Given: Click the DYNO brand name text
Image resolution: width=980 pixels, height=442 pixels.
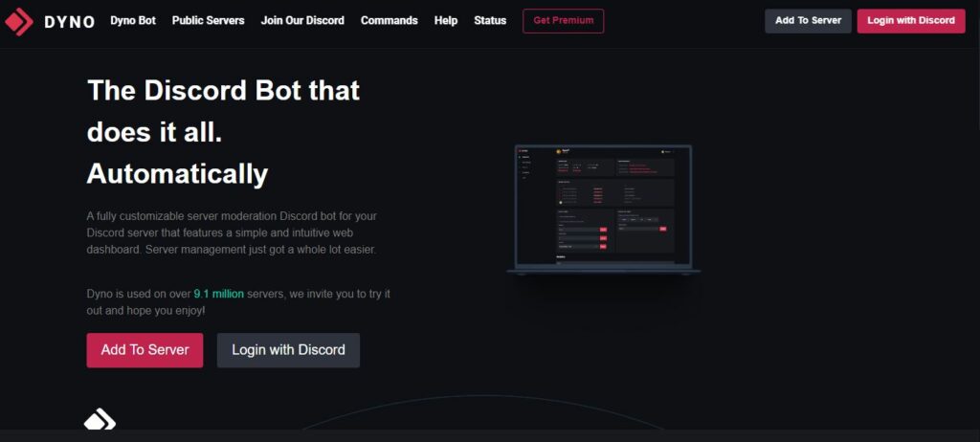Looking at the screenshot, I should point(69,22).
